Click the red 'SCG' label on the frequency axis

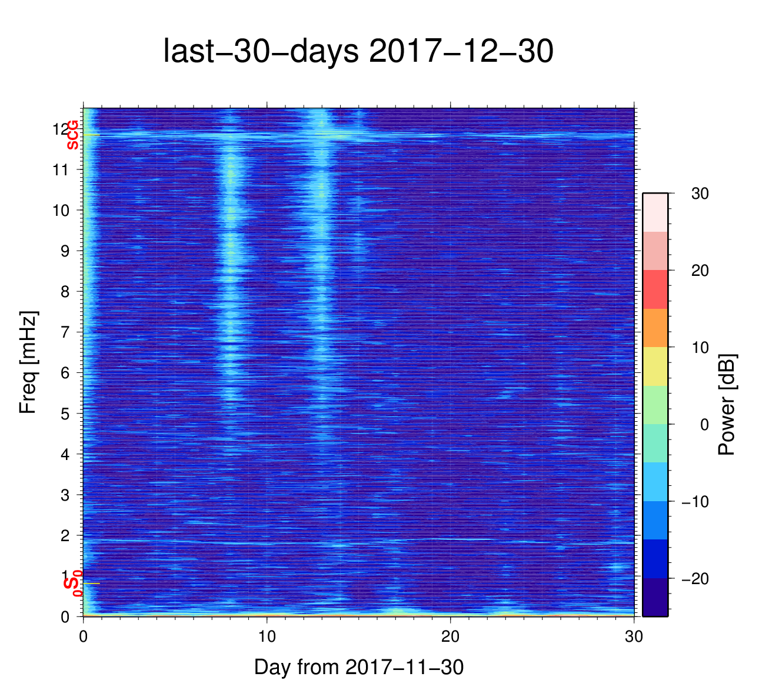tap(72, 135)
